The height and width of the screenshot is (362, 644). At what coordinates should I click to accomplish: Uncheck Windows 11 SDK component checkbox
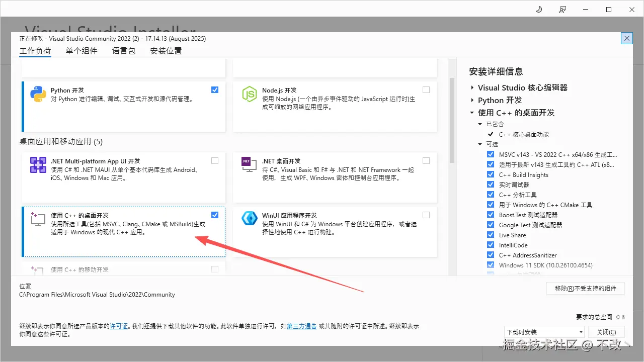click(x=491, y=265)
